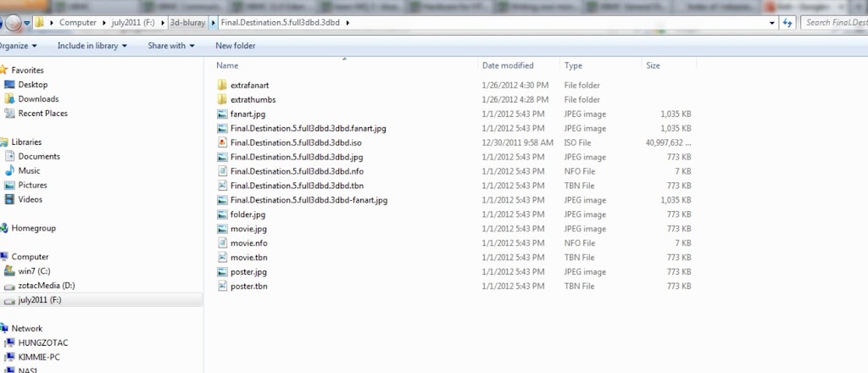Sort by Name column header
The image size is (868, 373).
[x=227, y=65]
